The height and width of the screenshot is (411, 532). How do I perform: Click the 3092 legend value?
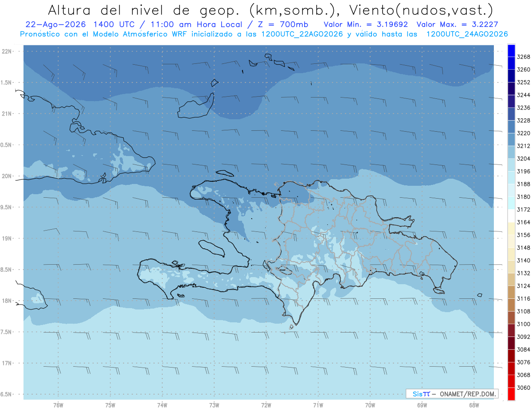tap(524, 337)
